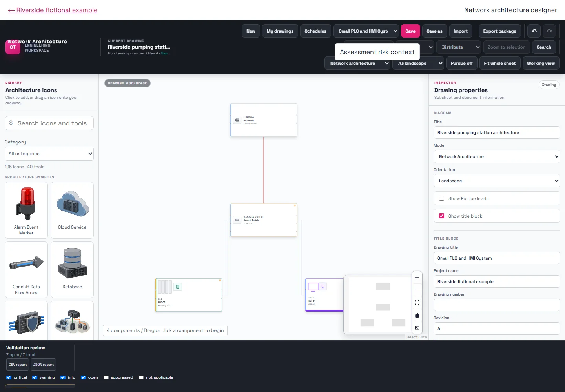Click the small switch icon in Control Switch node
Screen dimensions: 565x392
click(237, 220)
